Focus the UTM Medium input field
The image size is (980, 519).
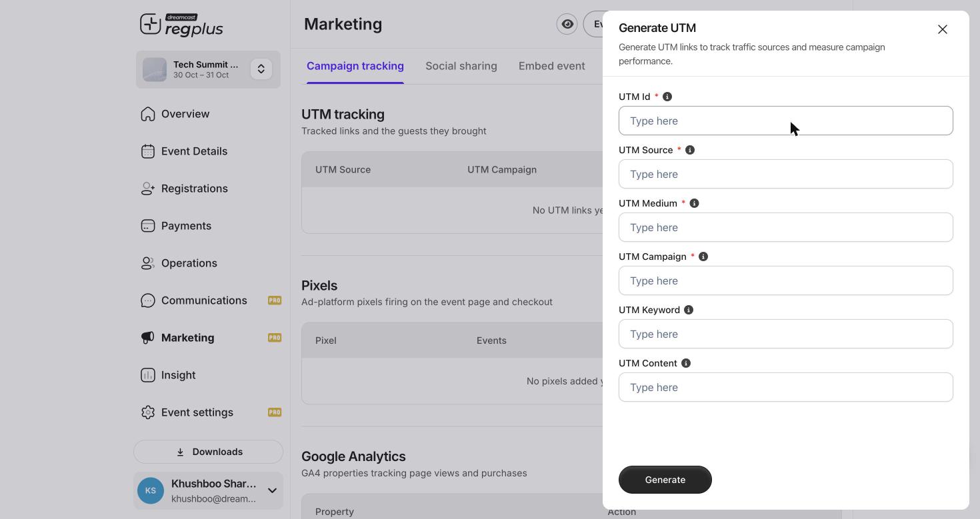786,227
